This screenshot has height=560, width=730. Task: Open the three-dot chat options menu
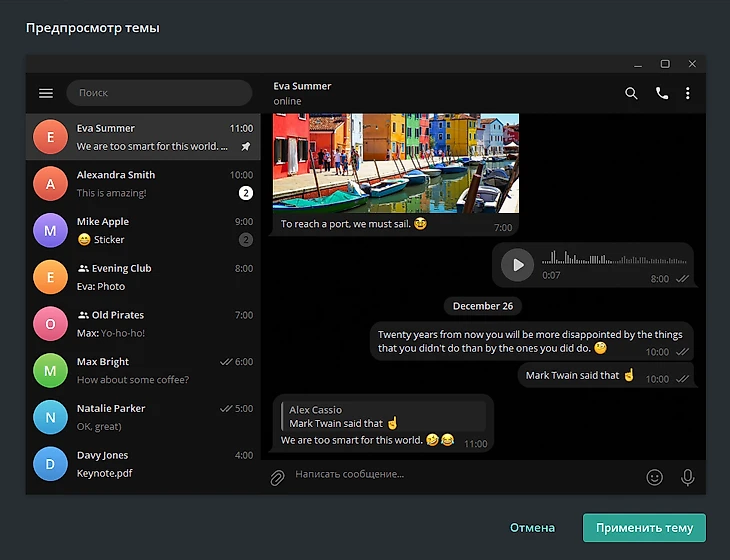pos(688,93)
